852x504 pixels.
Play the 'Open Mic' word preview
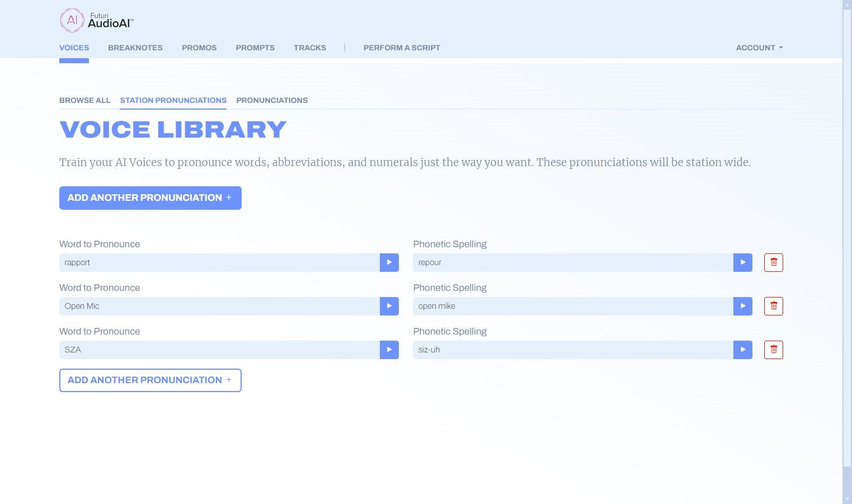point(389,306)
